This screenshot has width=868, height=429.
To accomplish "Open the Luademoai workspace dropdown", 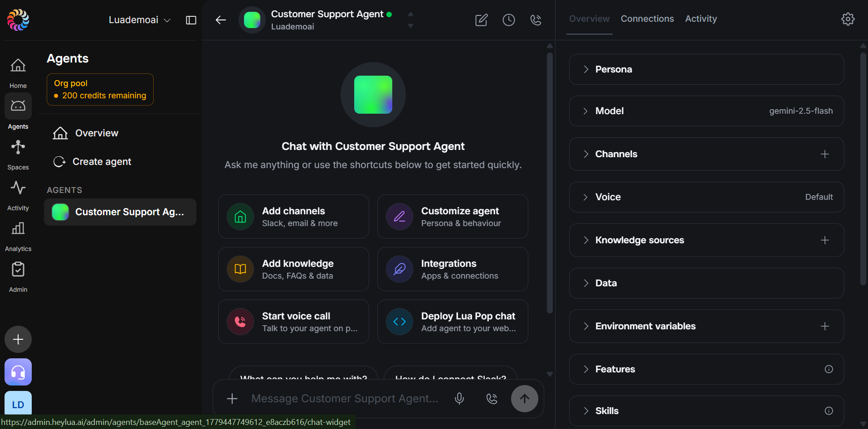I will 140,20.
